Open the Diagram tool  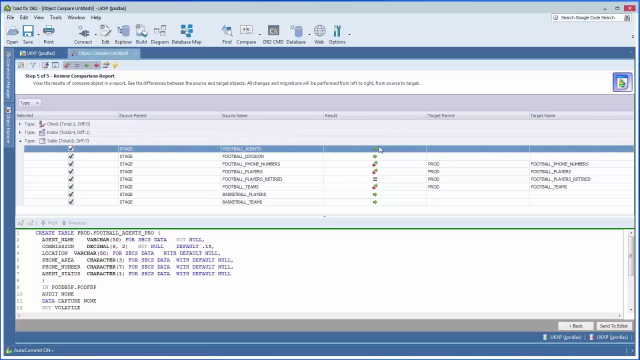point(160,34)
